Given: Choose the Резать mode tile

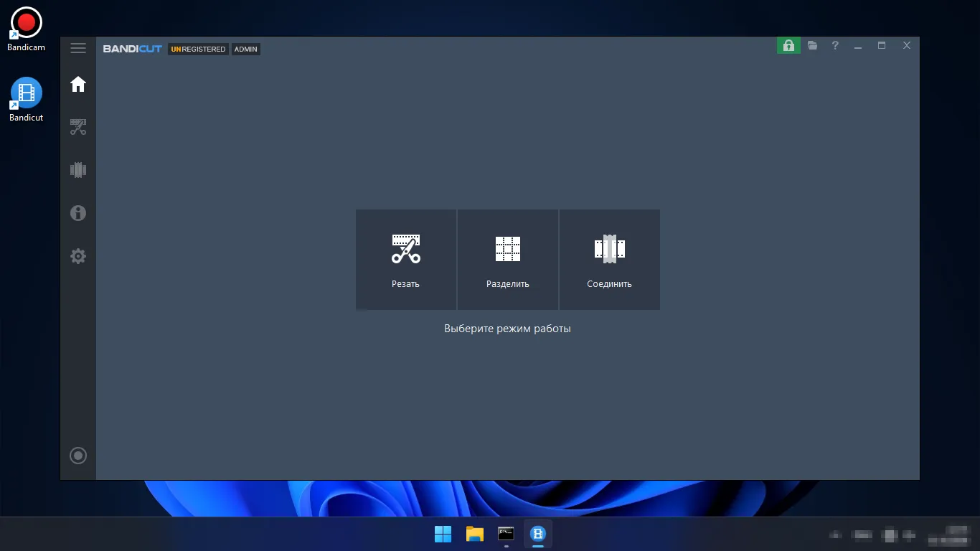Looking at the screenshot, I should coord(406,260).
